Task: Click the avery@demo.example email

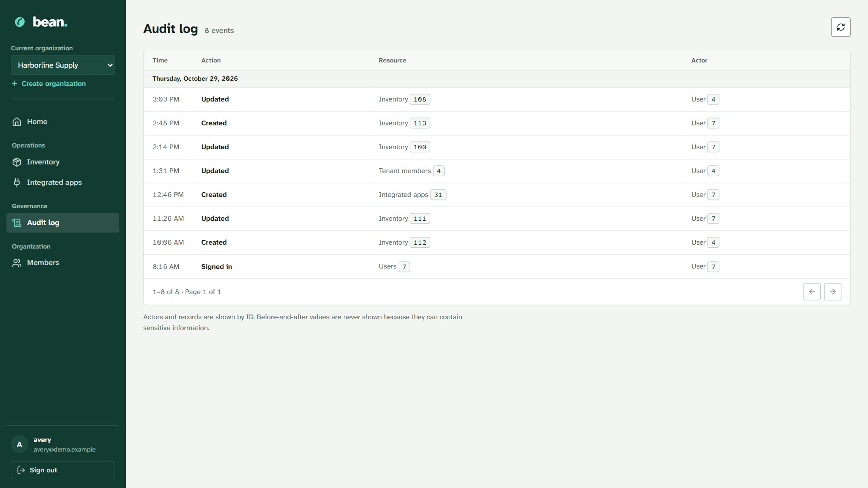Action: tap(65, 449)
